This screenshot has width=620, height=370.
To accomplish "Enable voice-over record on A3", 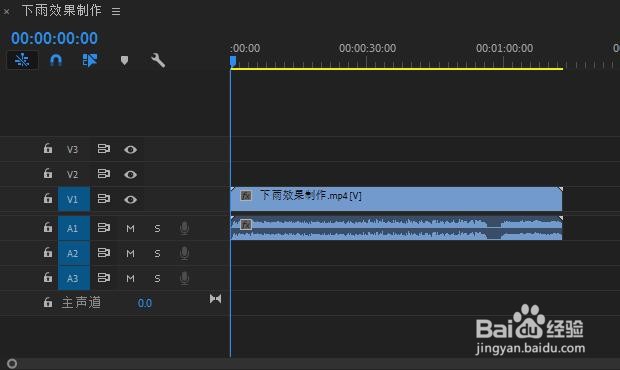I will coord(184,278).
